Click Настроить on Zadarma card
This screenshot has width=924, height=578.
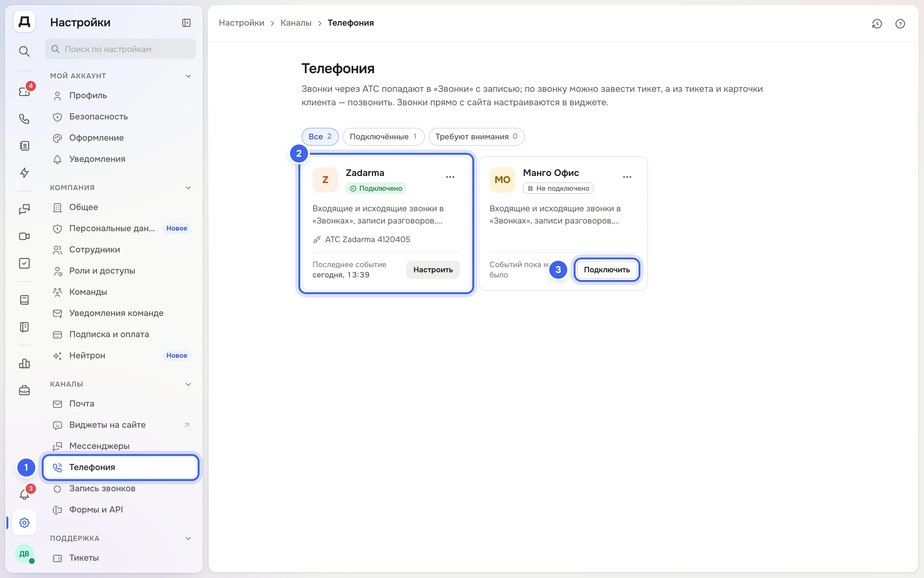(433, 269)
